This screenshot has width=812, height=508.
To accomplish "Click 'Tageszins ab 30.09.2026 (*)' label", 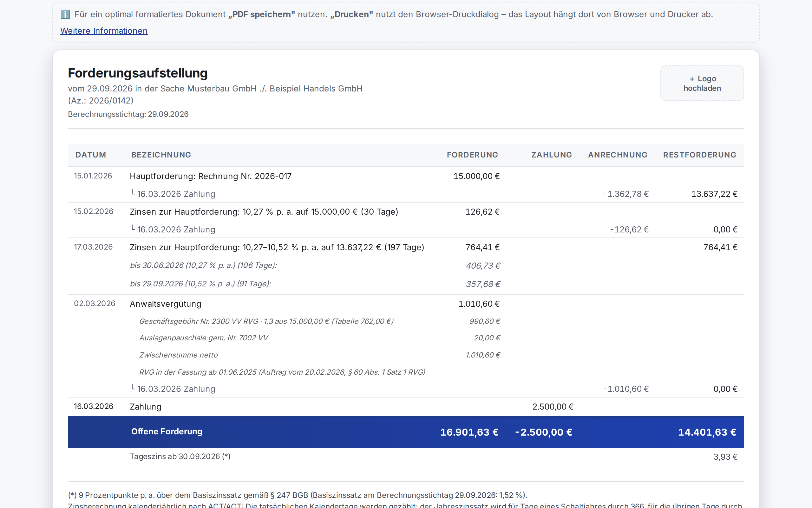I will [180, 456].
